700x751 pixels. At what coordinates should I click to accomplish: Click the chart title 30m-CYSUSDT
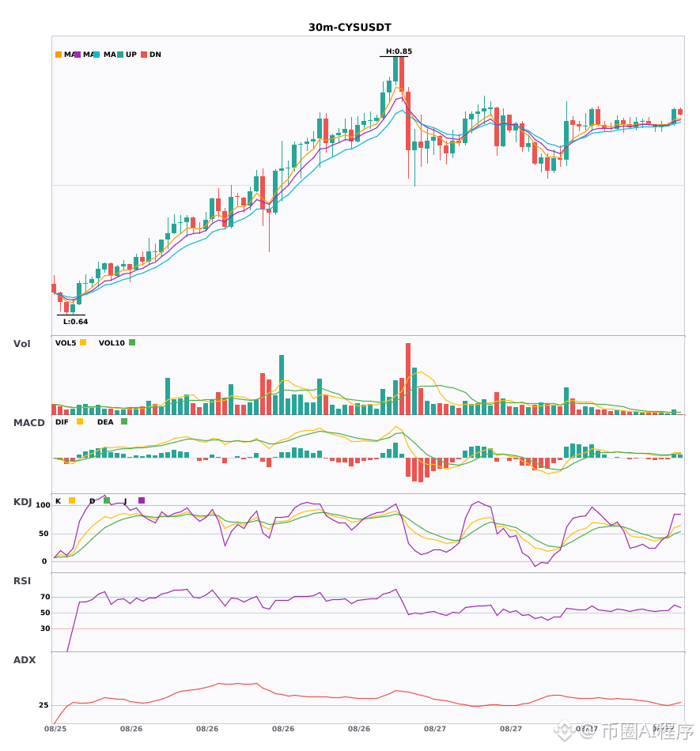tap(350, 28)
